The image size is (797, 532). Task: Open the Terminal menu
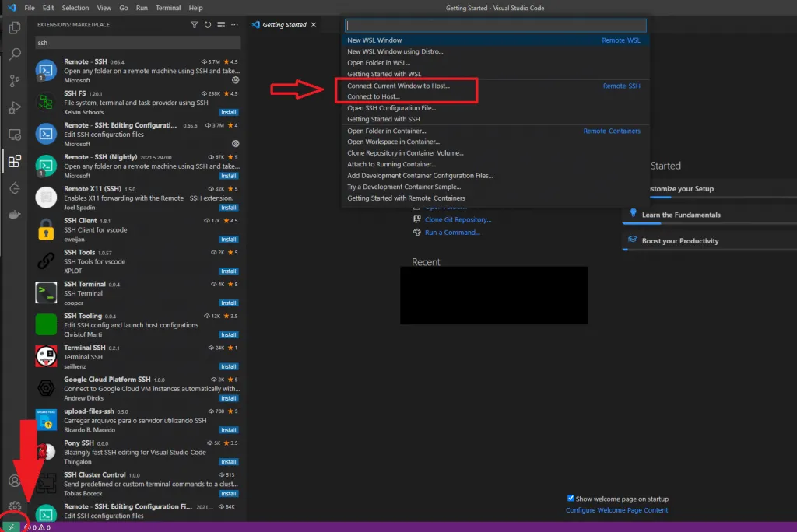[x=168, y=8]
